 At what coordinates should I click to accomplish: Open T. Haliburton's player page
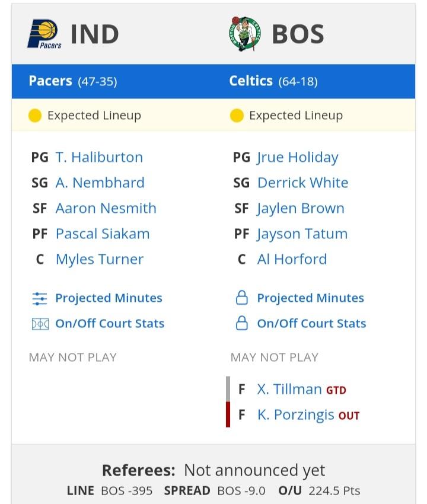[x=99, y=158]
